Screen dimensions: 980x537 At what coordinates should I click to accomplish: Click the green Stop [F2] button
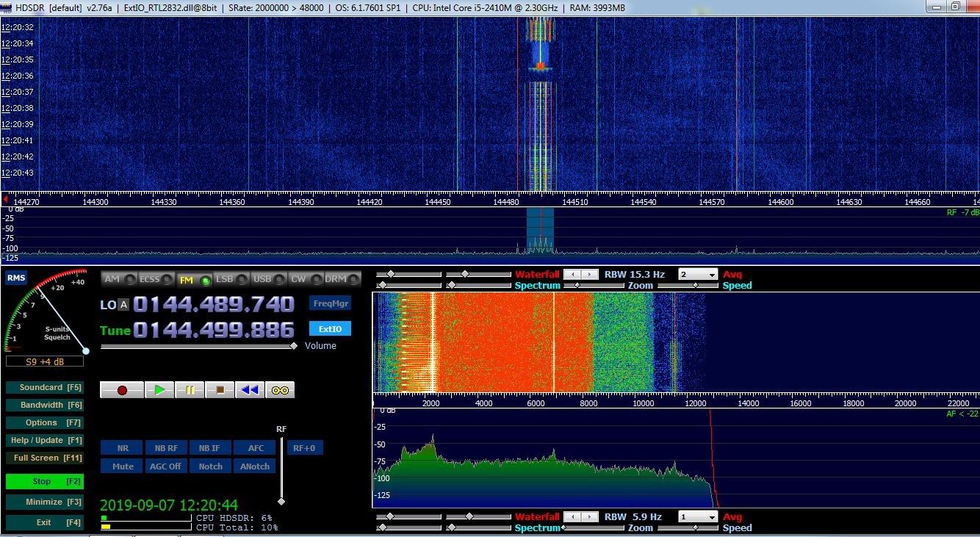44,482
